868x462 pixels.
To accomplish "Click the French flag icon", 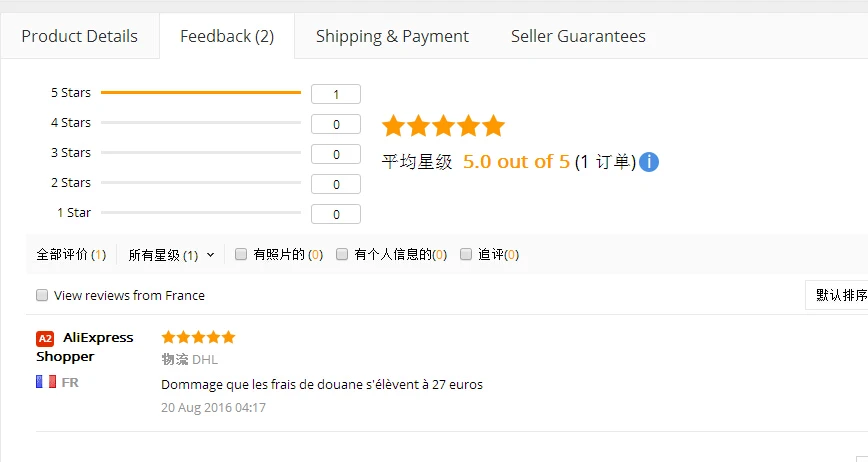I will pyautogui.click(x=46, y=382).
